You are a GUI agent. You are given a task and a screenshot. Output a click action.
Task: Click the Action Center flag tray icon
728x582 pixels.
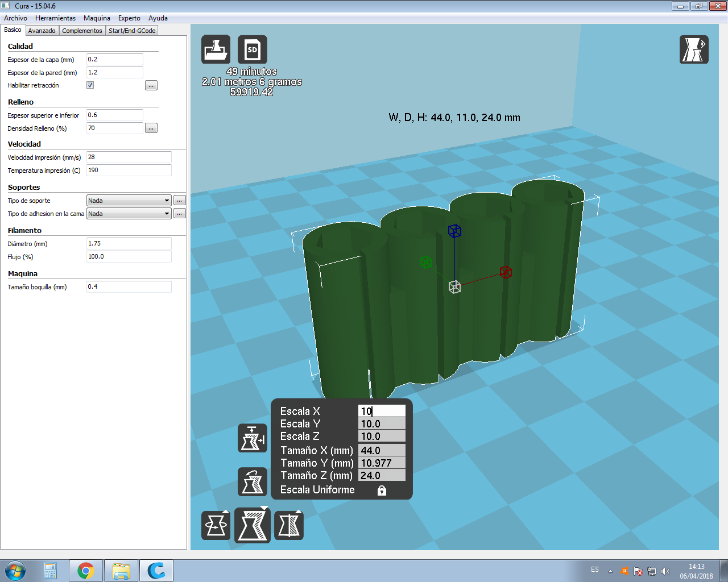tap(638, 571)
